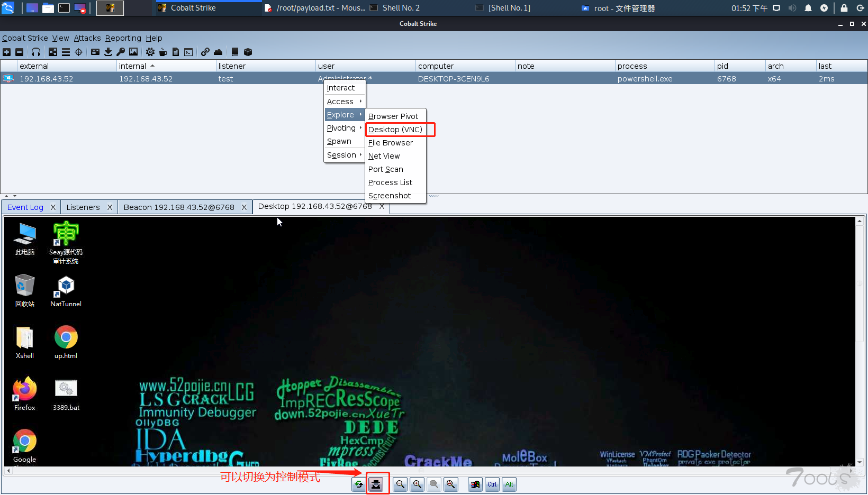The width and height of the screenshot is (868, 495).
Task: Open credentials view icon
Action: point(95,52)
